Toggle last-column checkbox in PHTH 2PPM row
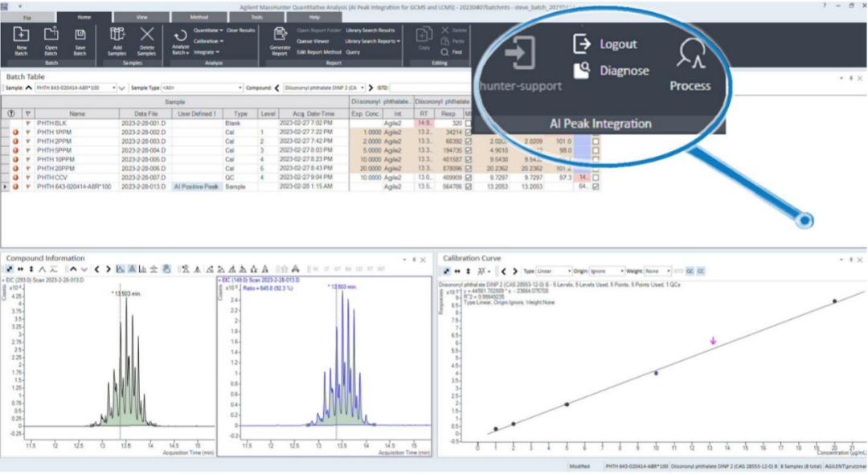The width and height of the screenshot is (868, 475). click(596, 141)
